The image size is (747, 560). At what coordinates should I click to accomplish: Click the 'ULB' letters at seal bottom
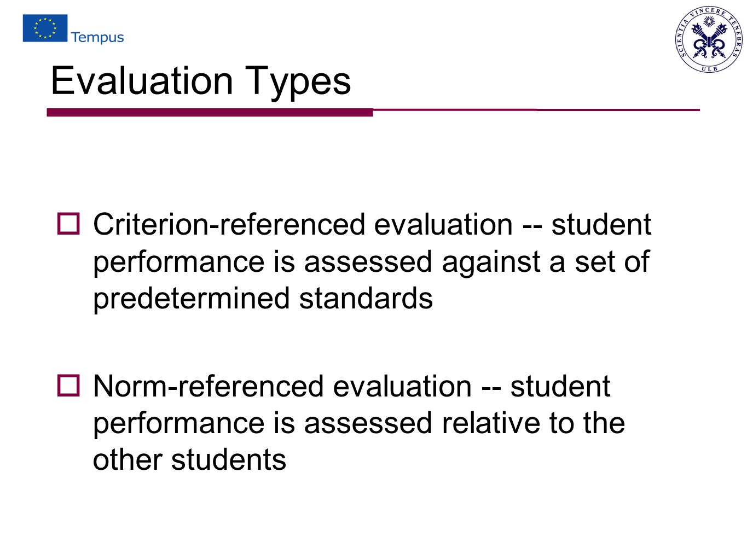coord(709,69)
